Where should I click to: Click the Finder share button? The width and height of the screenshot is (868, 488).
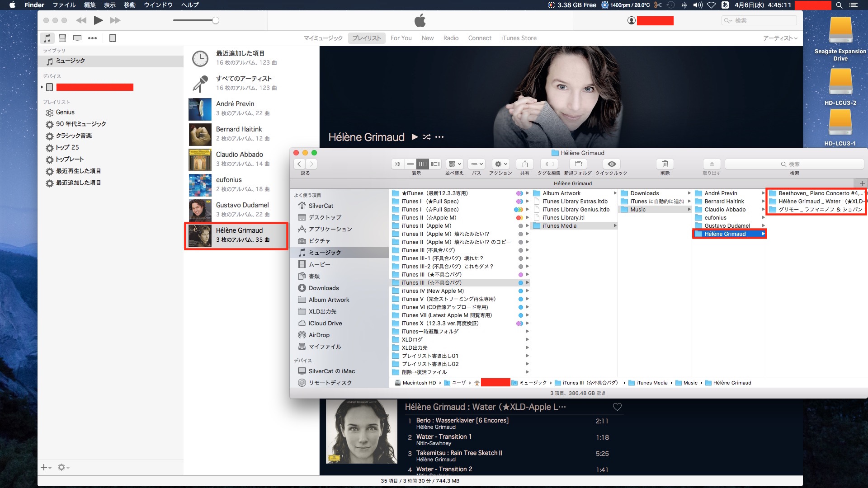pos(524,164)
